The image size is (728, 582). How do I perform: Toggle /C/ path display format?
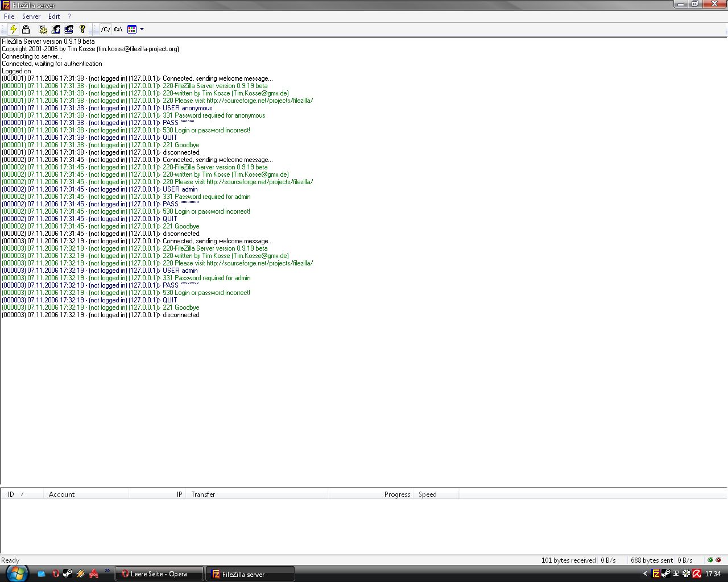[x=106, y=29]
